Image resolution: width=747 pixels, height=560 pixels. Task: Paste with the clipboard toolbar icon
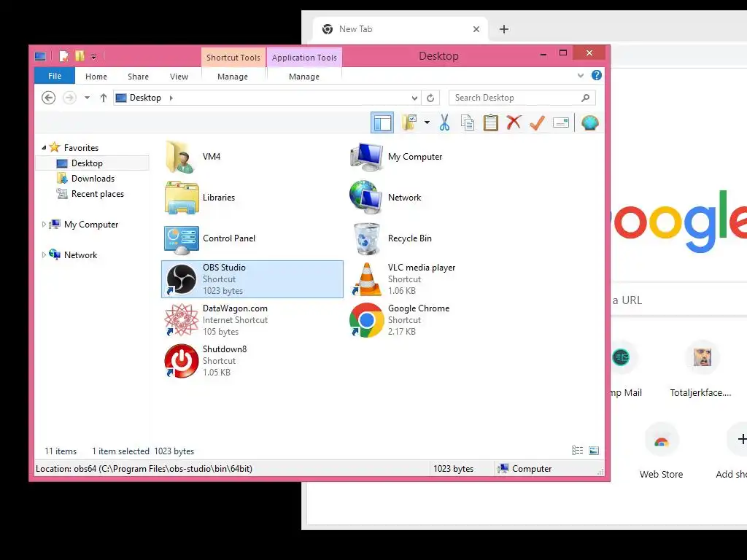point(491,122)
